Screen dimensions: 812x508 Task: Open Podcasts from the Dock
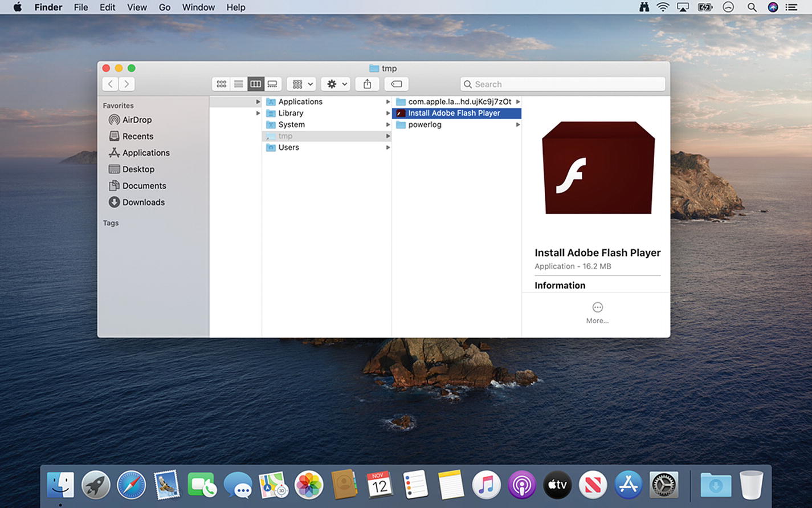(x=521, y=485)
